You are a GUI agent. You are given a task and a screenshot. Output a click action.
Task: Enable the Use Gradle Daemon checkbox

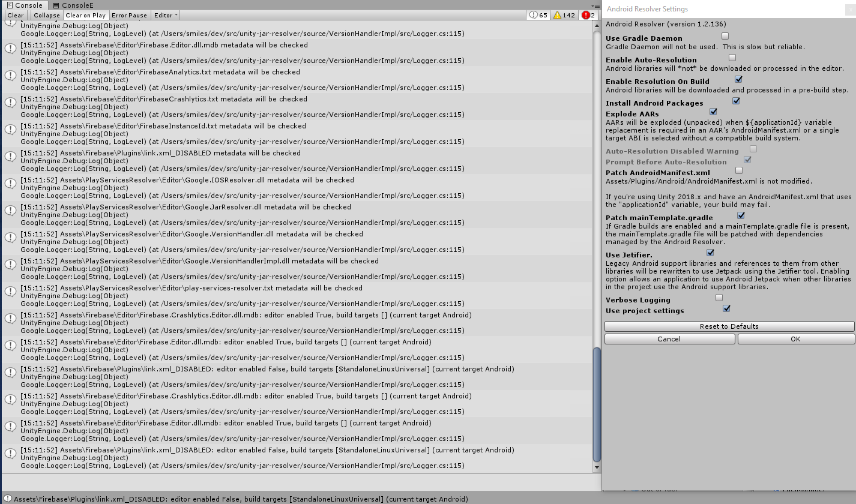725,36
